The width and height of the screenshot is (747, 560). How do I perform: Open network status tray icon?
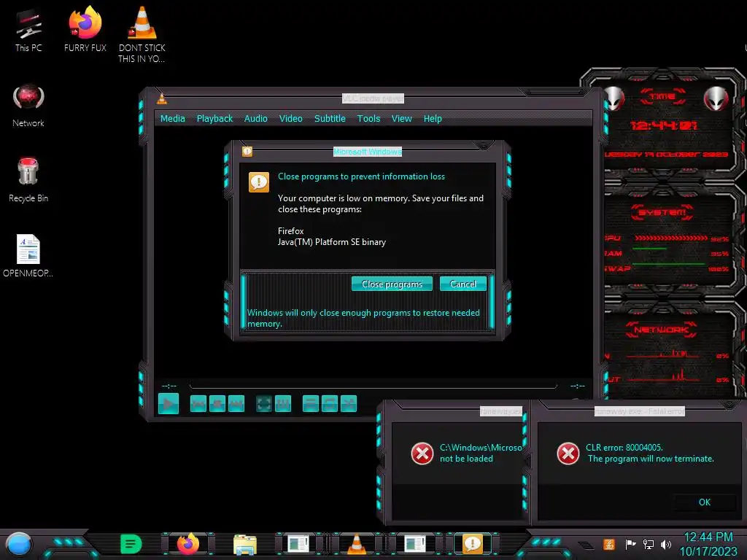pos(648,544)
